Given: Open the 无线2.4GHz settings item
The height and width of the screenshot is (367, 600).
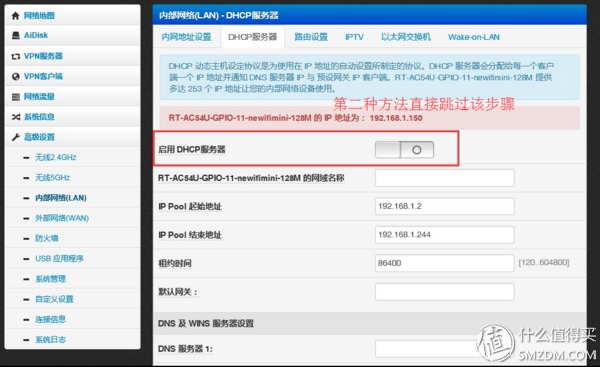Looking at the screenshot, I should 55,157.
